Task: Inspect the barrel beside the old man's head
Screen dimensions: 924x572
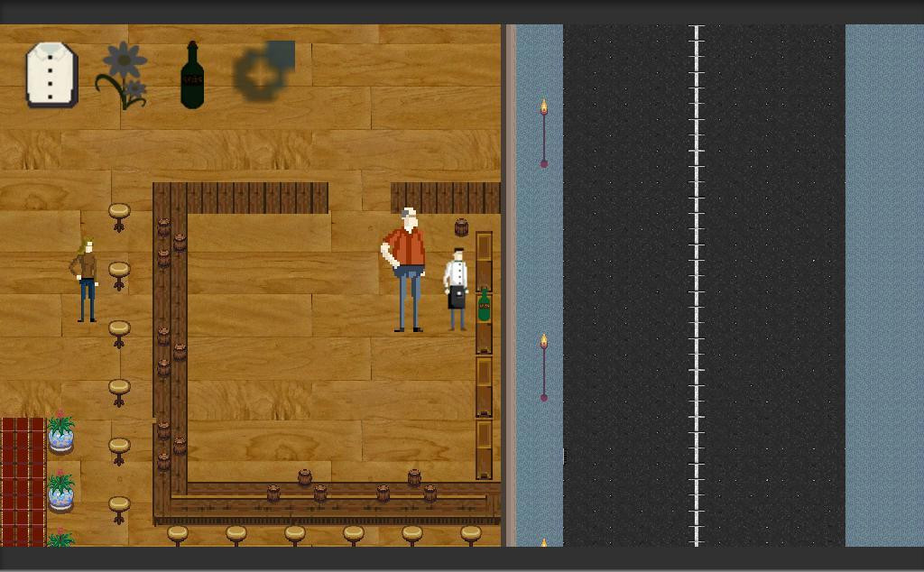Action: (x=461, y=226)
